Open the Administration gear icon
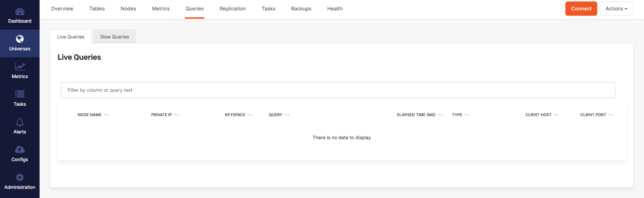Image resolution: width=644 pixels, height=198 pixels. coord(20,177)
